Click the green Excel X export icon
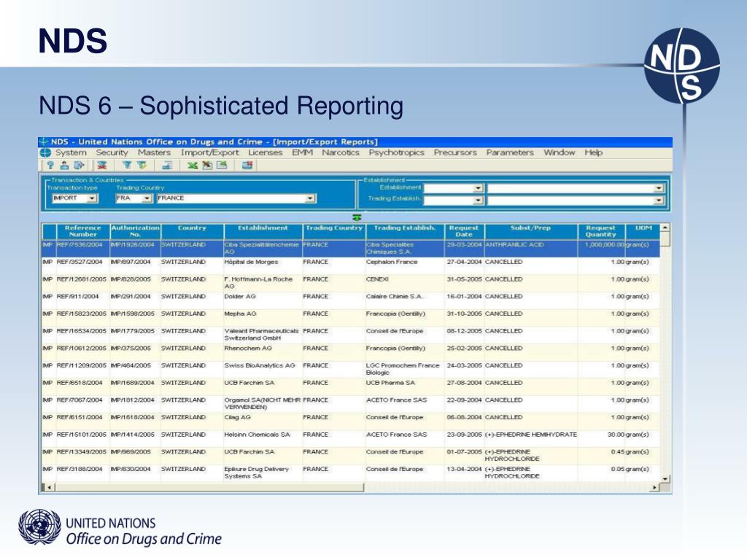 click(x=192, y=166)
